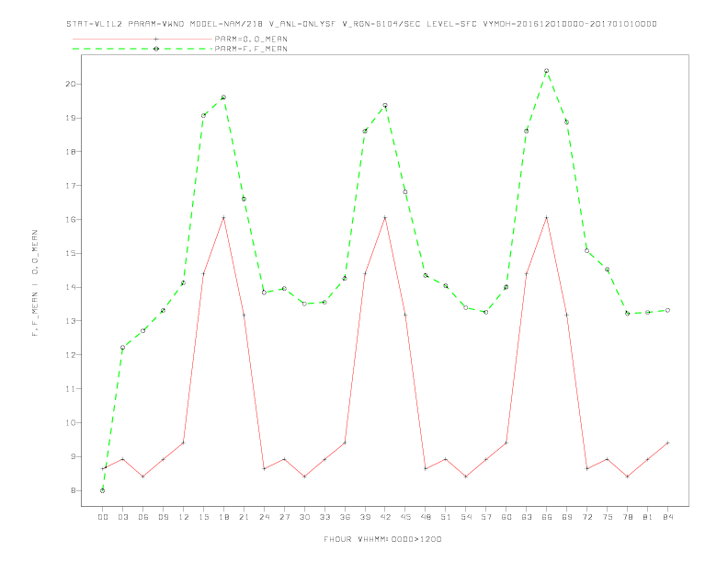The width and height of the screenshot is (728, 563).
Task: Select the PARM=O.O_MEAN legend label
Action: point(251,39)
